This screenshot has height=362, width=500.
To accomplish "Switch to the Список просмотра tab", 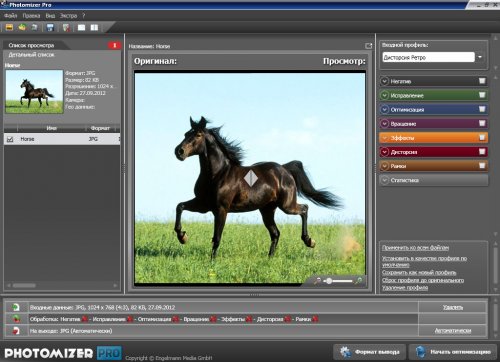I will click(x=31, y=45).
